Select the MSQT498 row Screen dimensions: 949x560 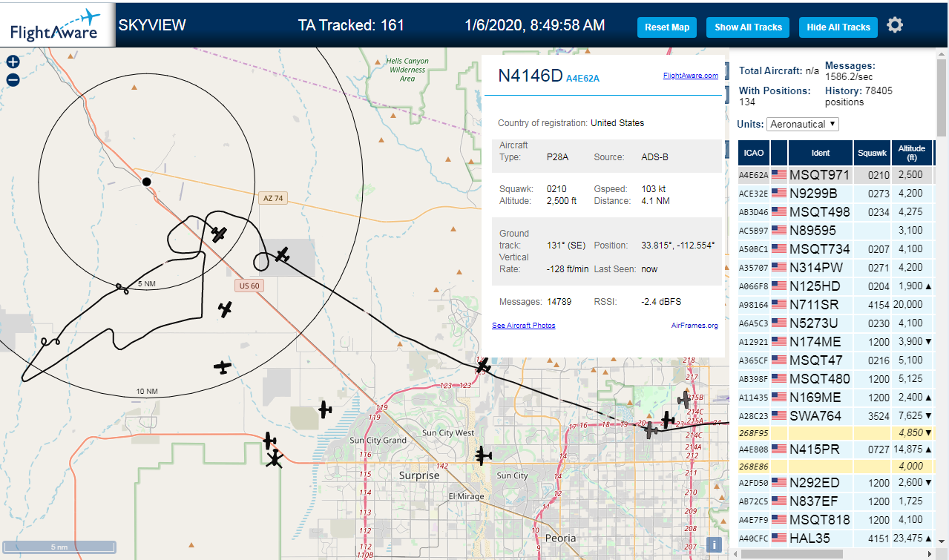[835, 212]
